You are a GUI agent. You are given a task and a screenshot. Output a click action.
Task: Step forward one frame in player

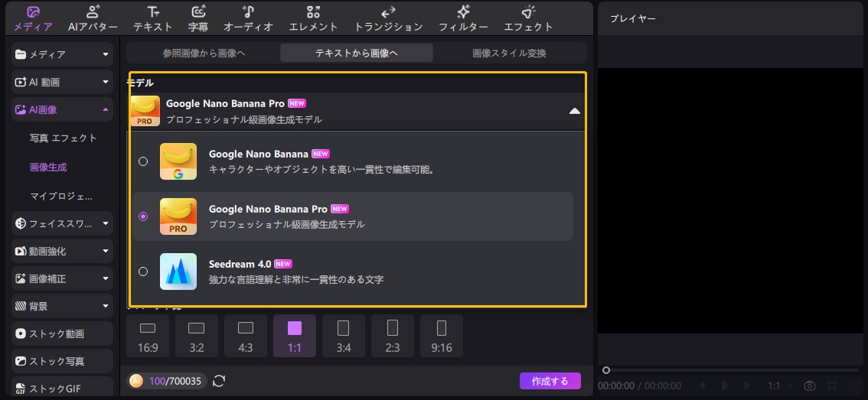click(747, 385)
